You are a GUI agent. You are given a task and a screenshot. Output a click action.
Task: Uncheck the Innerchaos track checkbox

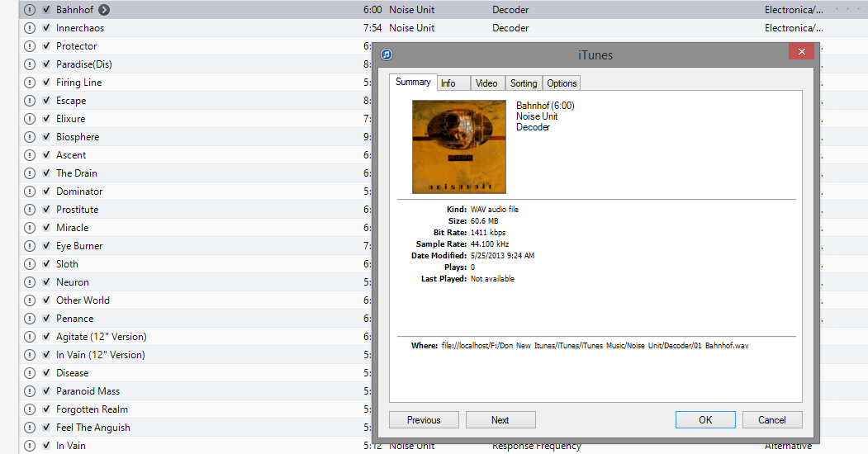pos(46,27)
